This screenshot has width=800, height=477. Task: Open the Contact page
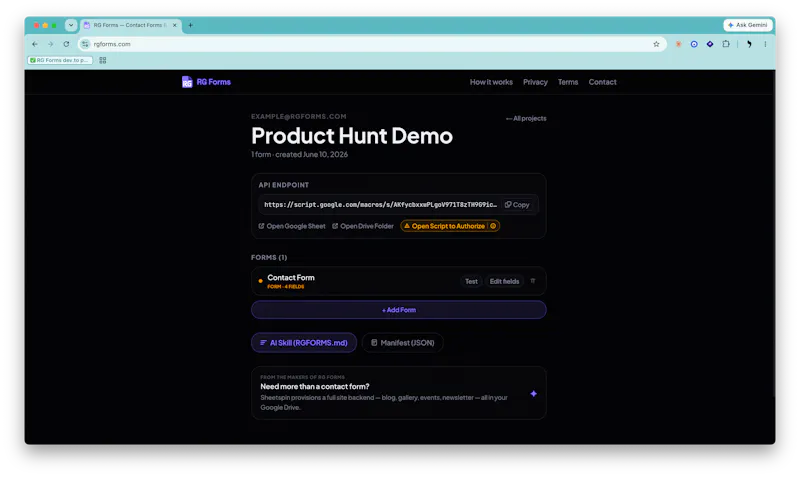(602, 82)
